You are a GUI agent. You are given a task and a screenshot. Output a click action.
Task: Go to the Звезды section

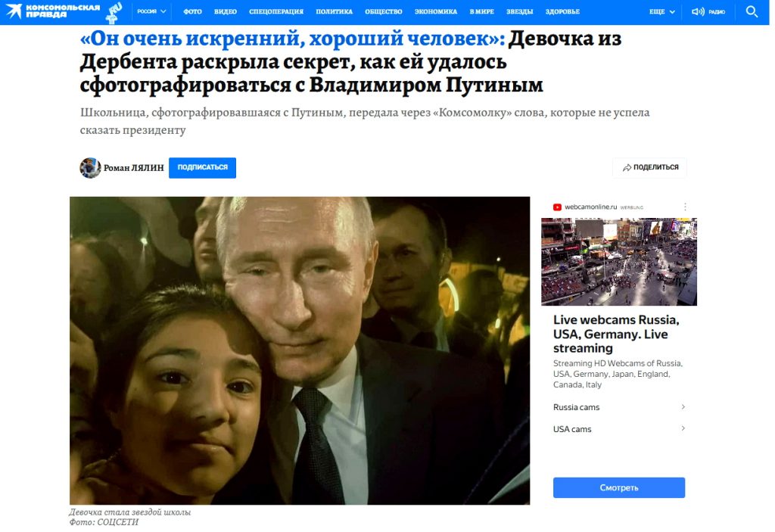click(x=519, y=11)
